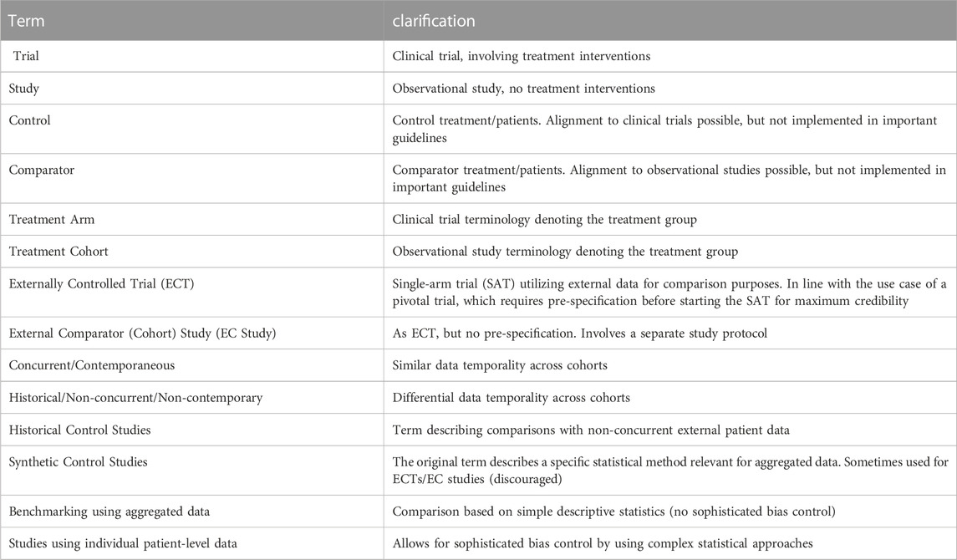
Task: Click External Comparator (Cohort) Study cell
Action: pos(191,333)
